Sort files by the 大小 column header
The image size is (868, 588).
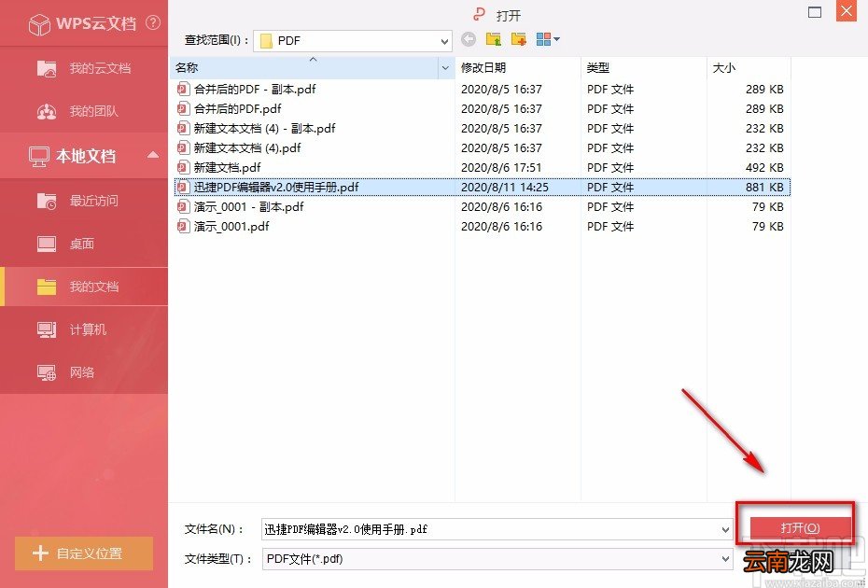click(x=749, y=67)
